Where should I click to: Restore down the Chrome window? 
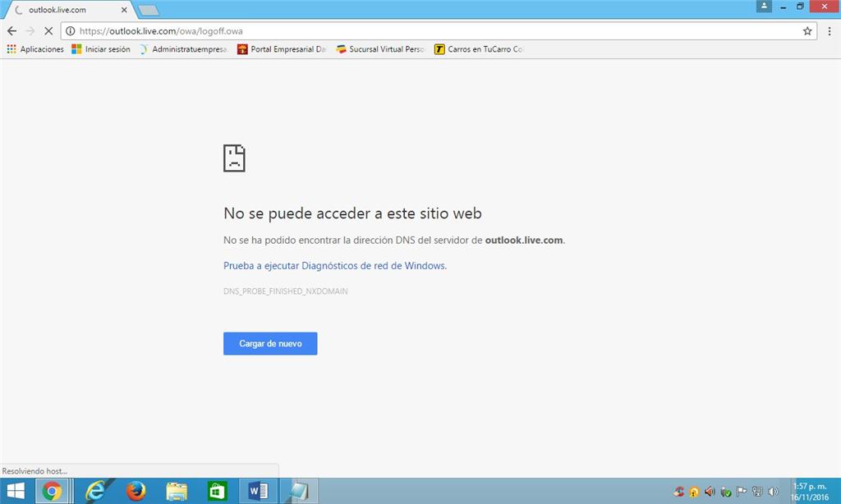click(x=800, y=7)
